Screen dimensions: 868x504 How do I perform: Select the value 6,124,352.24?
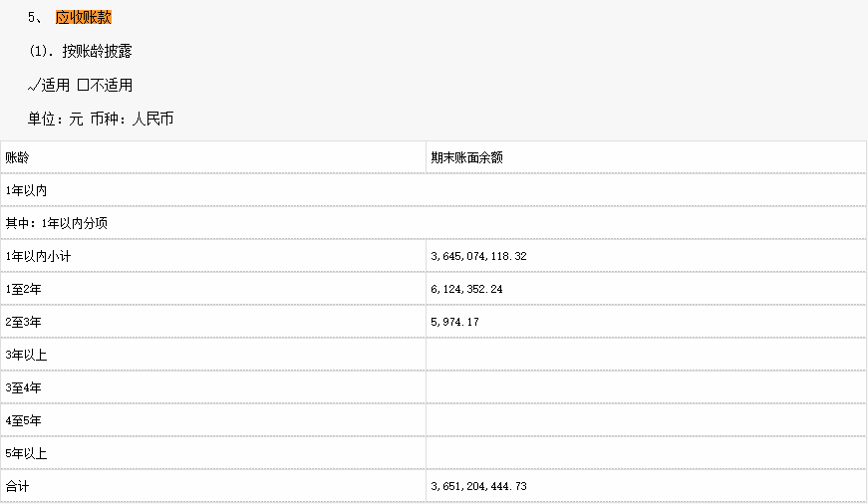click(x=466, y=289)
